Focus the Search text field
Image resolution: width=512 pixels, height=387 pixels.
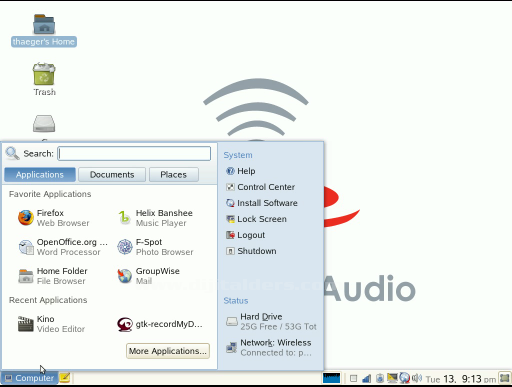134,154
